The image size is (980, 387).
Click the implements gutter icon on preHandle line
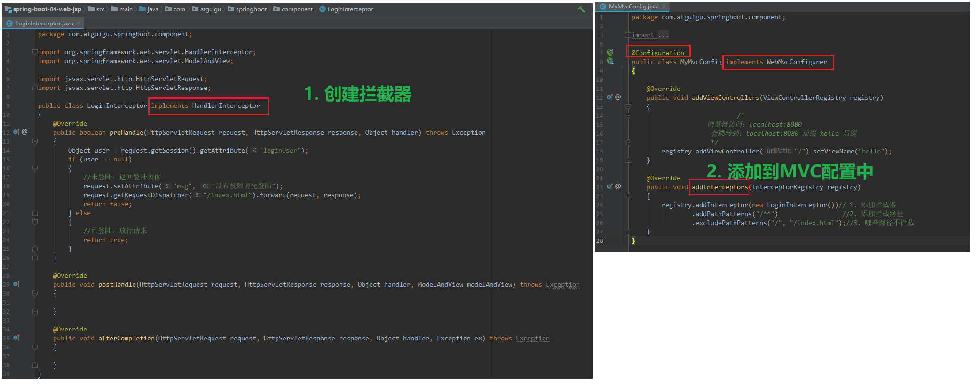pos(16,132)
